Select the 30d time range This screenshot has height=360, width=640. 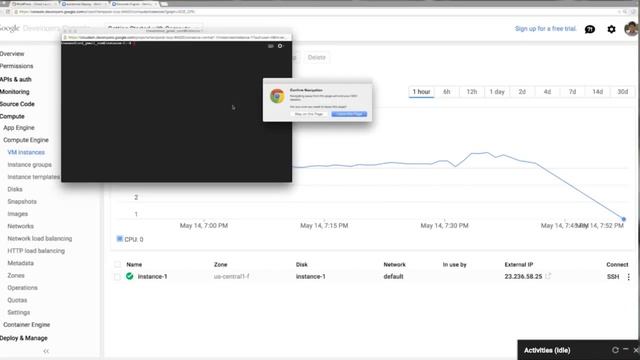tap(622, 92)
